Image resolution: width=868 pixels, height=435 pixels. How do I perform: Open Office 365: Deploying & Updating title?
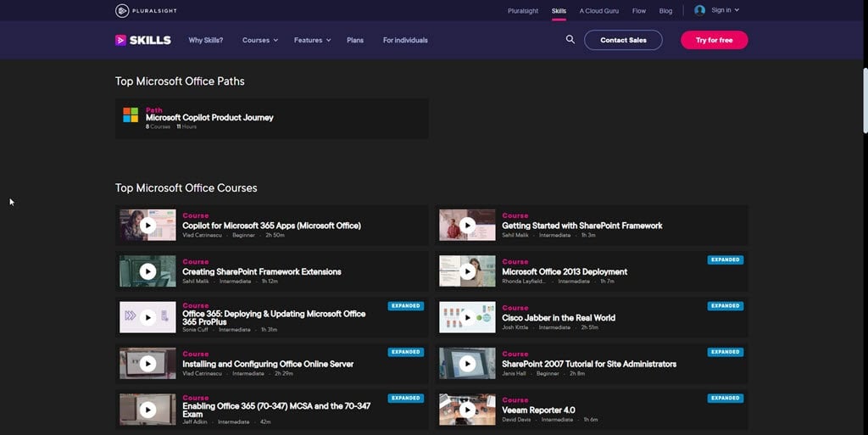(x=274, y=318)
